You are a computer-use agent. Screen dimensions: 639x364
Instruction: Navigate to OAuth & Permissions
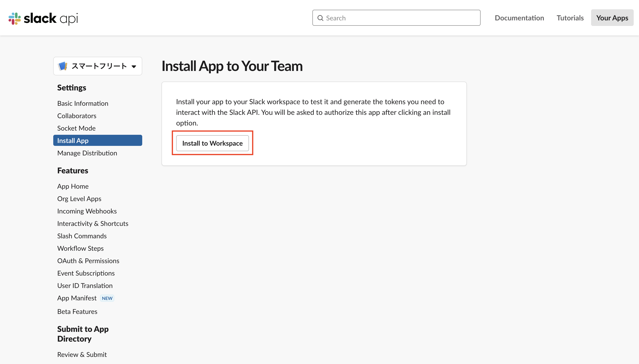coord(88,261)
